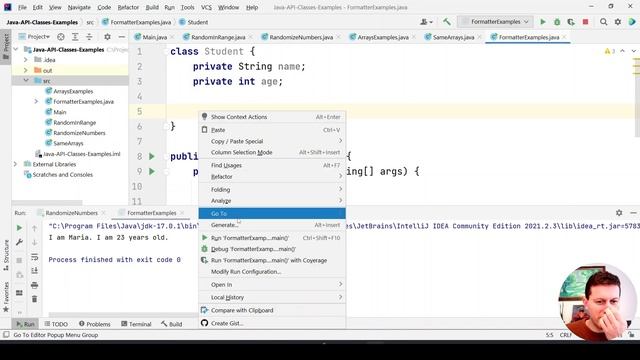Open the Refactor submenu in context menu
The height and width of the screenshot is (360, 640).
(272, 177)
